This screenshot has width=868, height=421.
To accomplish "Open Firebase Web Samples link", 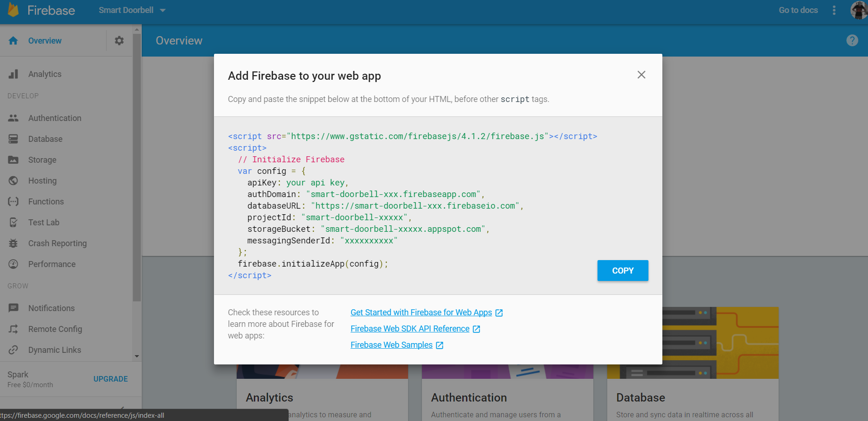I will point(391,345).
